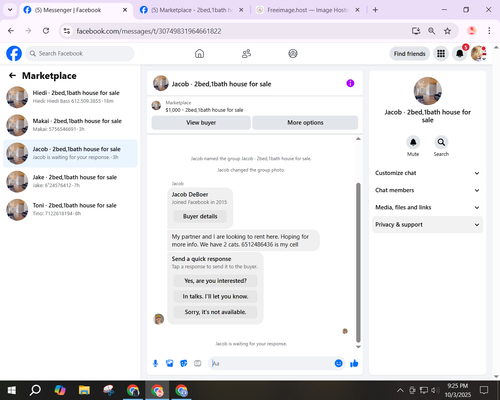Open Hiedi conversation in the list
The height and width of the screenshot is (400, 500).
[70, 97]
